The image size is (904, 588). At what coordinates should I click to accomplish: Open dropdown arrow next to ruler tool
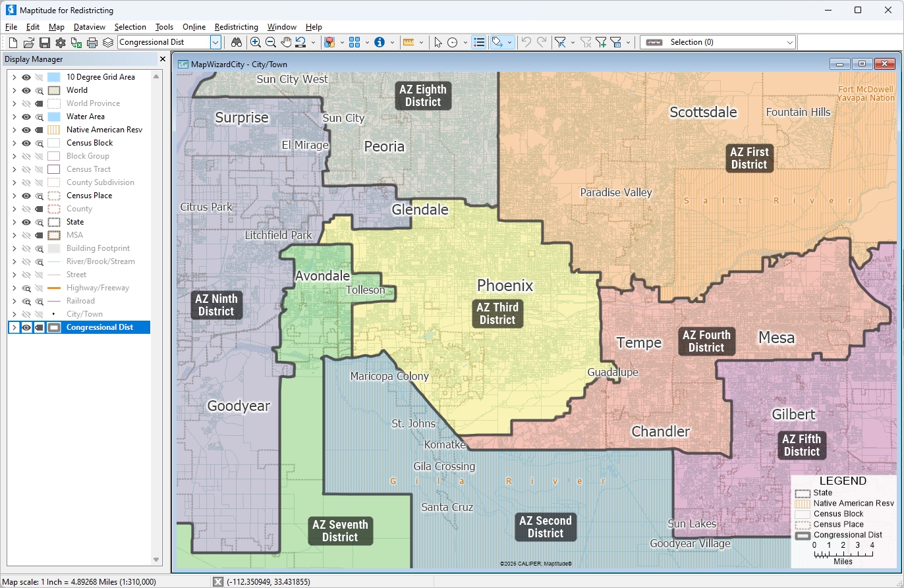pyautogui.click(x=420, y=43)
